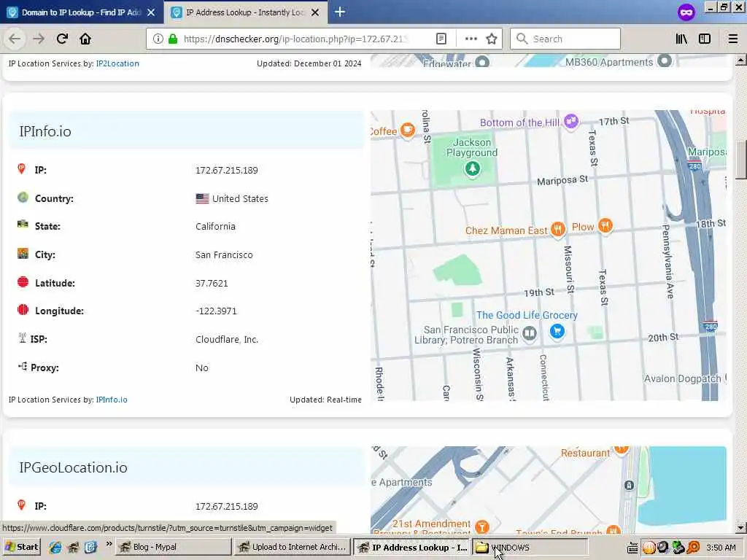Select IP value 172.67.215.189 under IPInfo.io
Image resolution: width=747 pixels, height=560 pixels.
(x=227, y=170)
